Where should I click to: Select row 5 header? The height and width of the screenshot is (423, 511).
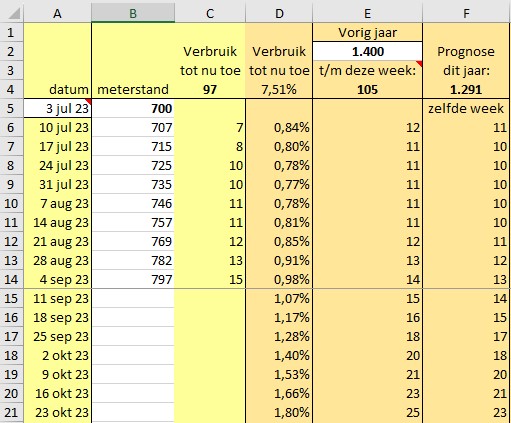pos(11,108)
